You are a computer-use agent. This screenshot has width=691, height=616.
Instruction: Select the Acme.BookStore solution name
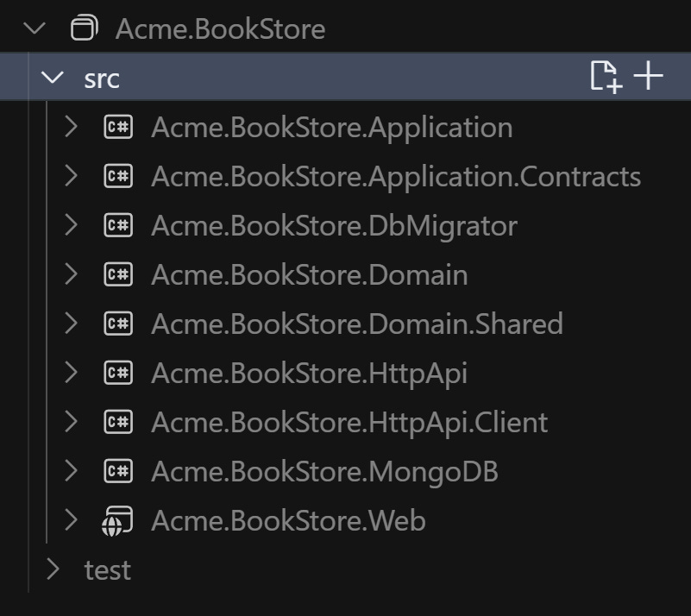tap(220, 29)
